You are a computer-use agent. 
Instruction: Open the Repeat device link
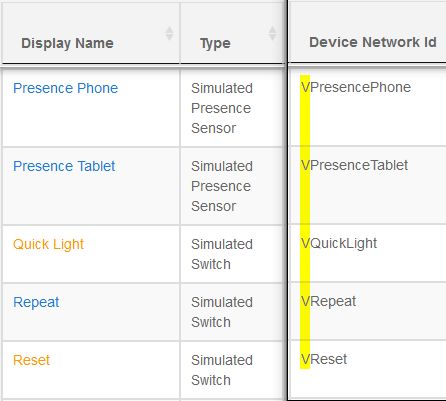pos(36,303)
